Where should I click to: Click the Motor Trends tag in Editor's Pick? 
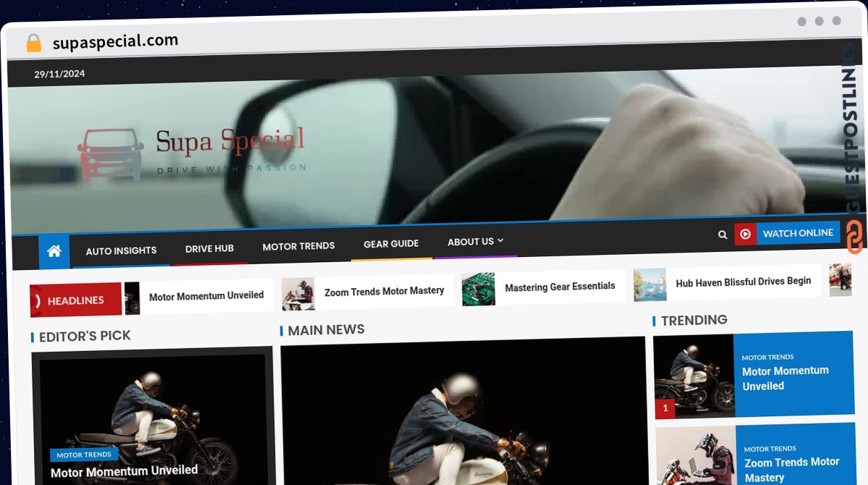[x=84, y=455]
